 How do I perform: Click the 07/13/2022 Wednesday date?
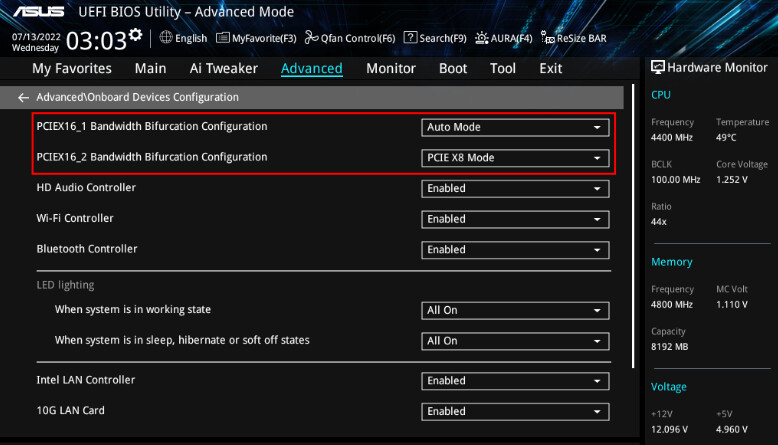[36, 42]
